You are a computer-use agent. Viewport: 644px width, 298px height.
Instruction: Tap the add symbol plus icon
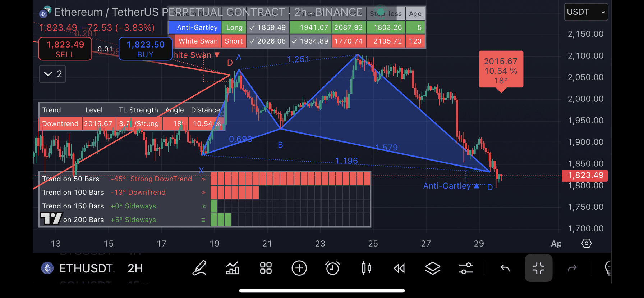click(x=299, y=268)
